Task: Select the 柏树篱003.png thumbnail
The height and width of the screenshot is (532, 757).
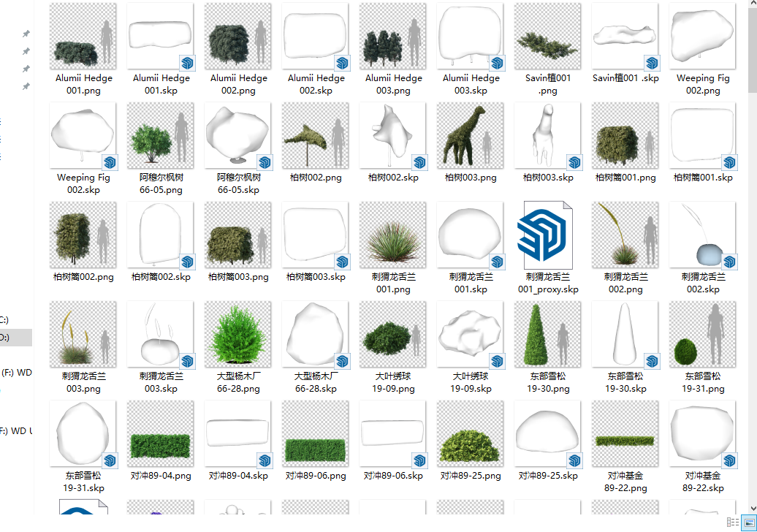Action: point(238,235)
